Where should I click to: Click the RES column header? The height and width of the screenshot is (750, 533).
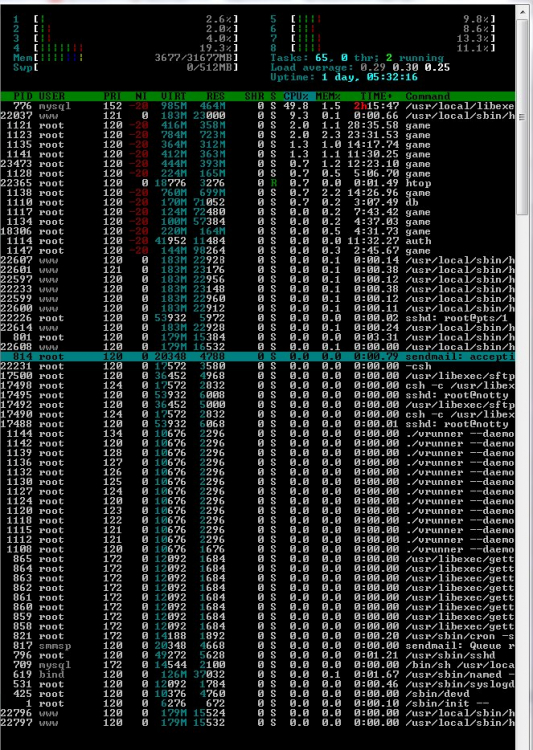coord(215,96)
